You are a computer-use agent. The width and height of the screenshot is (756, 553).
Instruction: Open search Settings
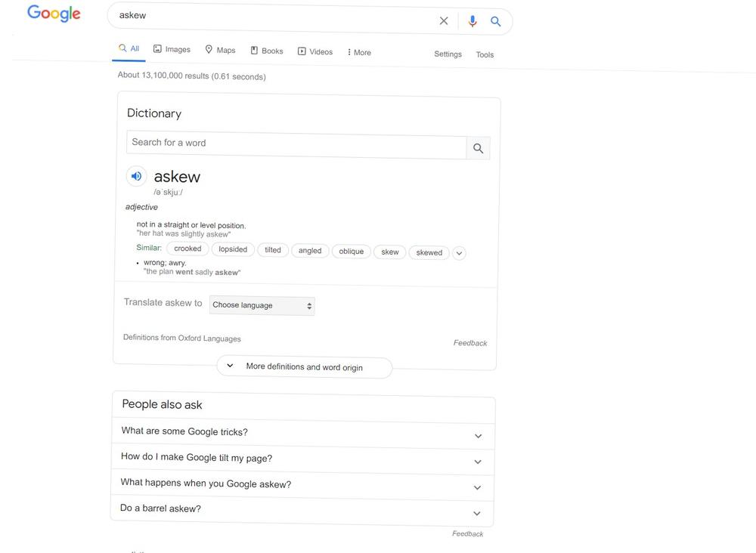pyautogui.click(x=448, y=54)
